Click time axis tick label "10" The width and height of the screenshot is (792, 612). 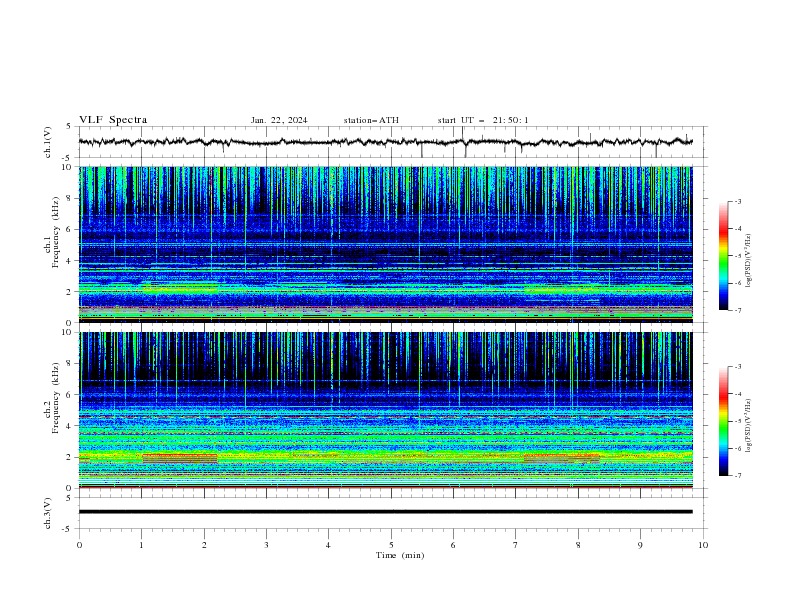tap(703, 545)
